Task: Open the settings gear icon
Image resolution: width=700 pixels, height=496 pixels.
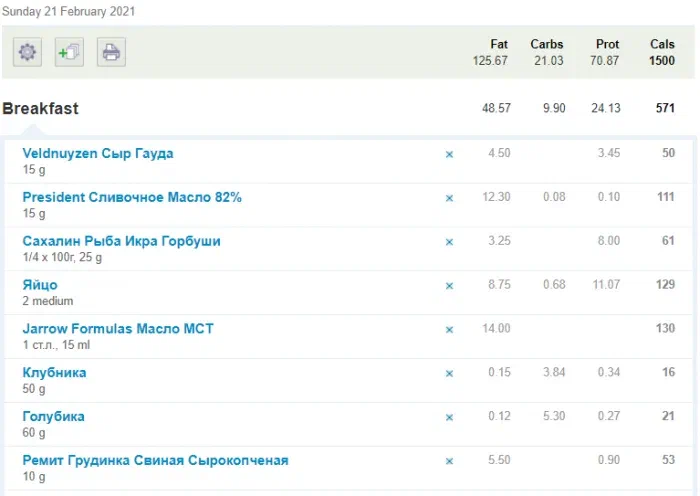Action: click(x=28, y=53)
